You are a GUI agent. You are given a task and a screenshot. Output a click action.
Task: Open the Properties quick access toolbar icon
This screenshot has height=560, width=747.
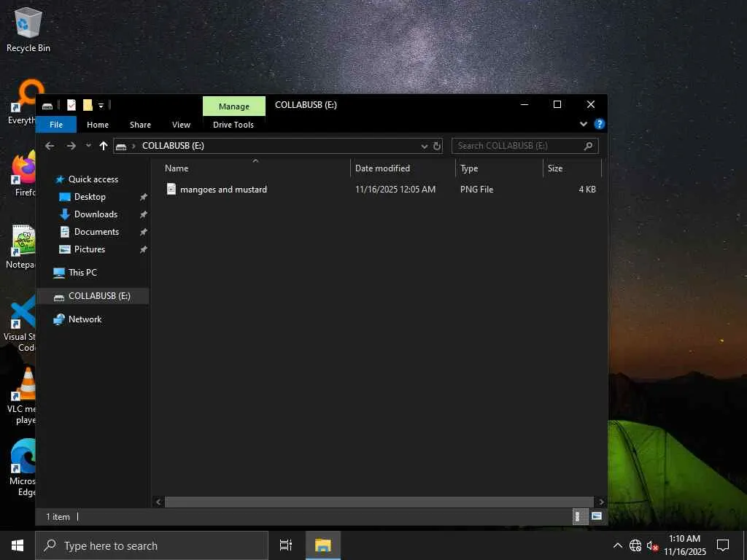click(71, 105)
